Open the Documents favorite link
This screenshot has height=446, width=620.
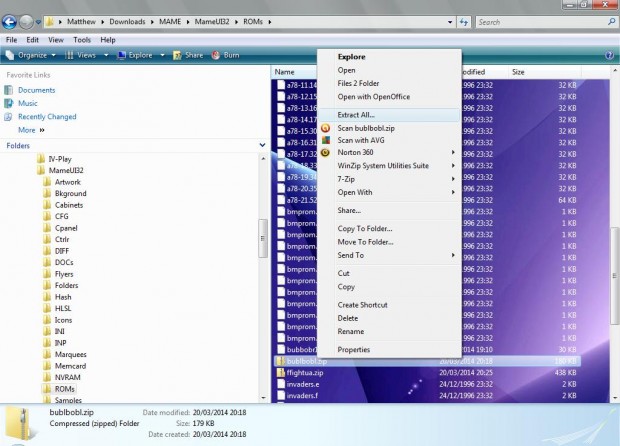coord(36,90)
